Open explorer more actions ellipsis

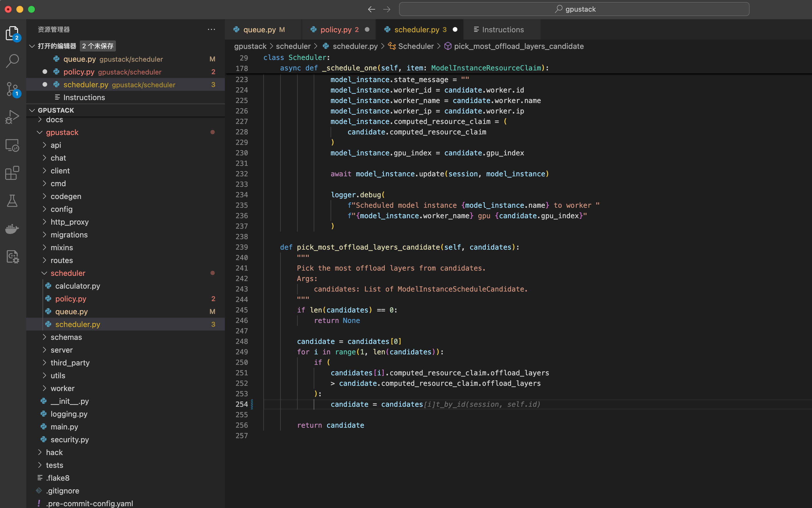(x=211, y=30)
